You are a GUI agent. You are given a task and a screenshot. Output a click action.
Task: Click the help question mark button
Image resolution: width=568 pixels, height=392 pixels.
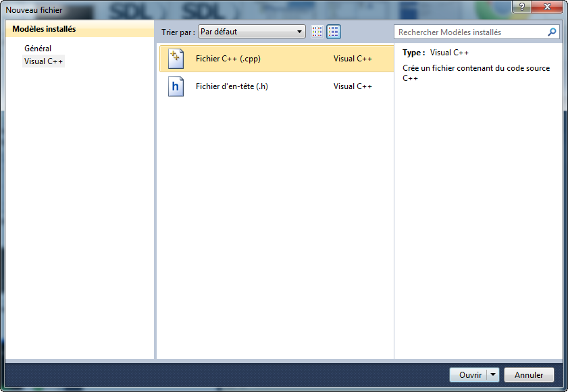click(521, 7)
